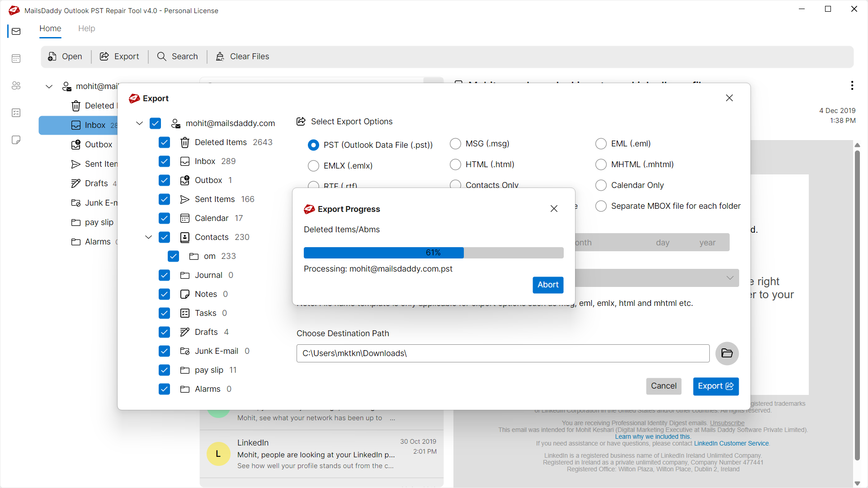The width and height of the screenshot is (868, 488).
Task: Click Contacts icon in export tree
Action: coord(185,237)
